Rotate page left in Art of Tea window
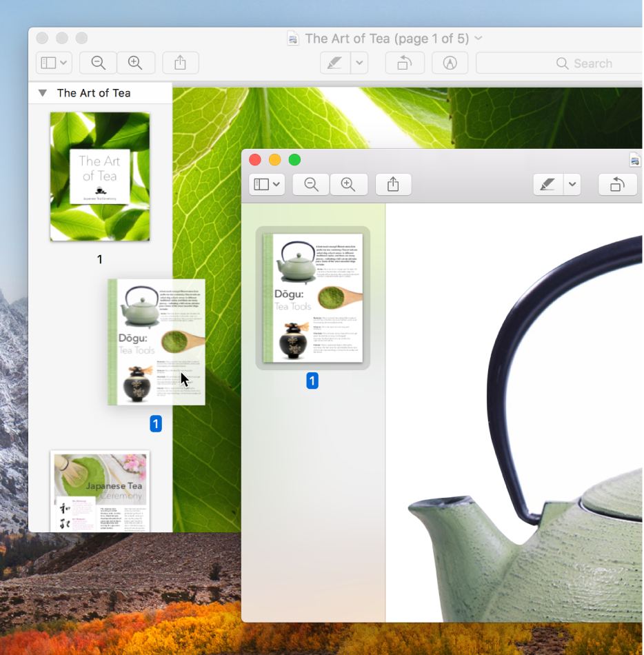 (404, 63)
